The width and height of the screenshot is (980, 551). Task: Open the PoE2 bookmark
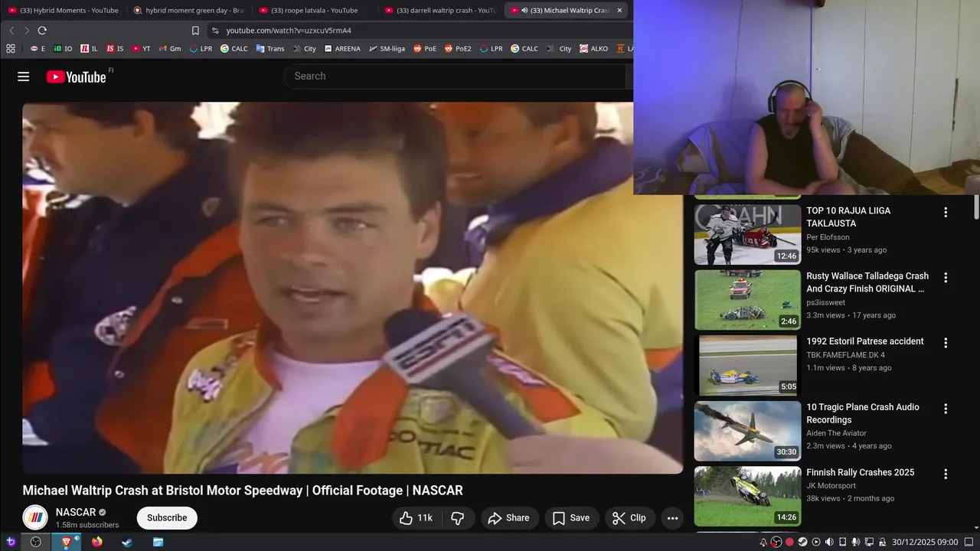tap(457, 48)
